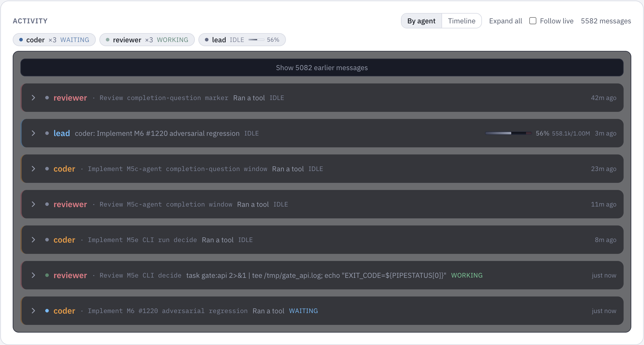Click blue status dot of coder M6 row

coord(47,311)
